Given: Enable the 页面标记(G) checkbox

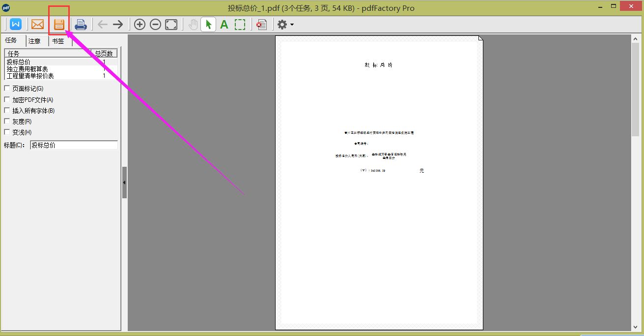Looking at the screenshot, I should click(7, 89).
